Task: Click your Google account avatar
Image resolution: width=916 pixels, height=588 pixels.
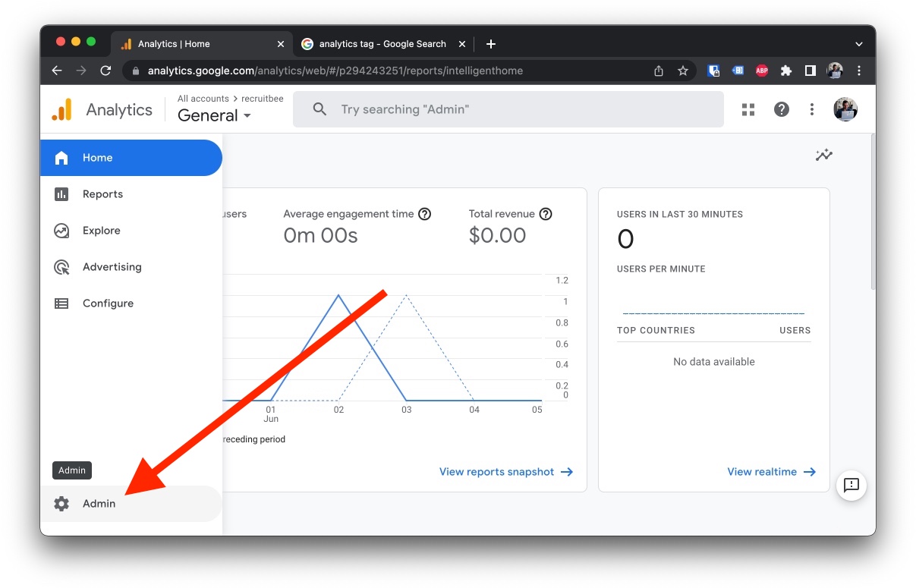Action: click(845, 109)
